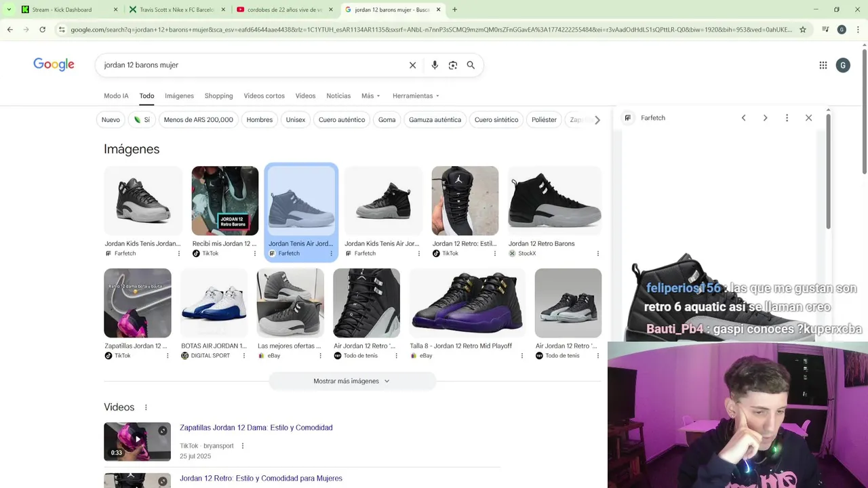
Task: Close the Stream - Kick Dashboard tab
Action: pos(115,9)
